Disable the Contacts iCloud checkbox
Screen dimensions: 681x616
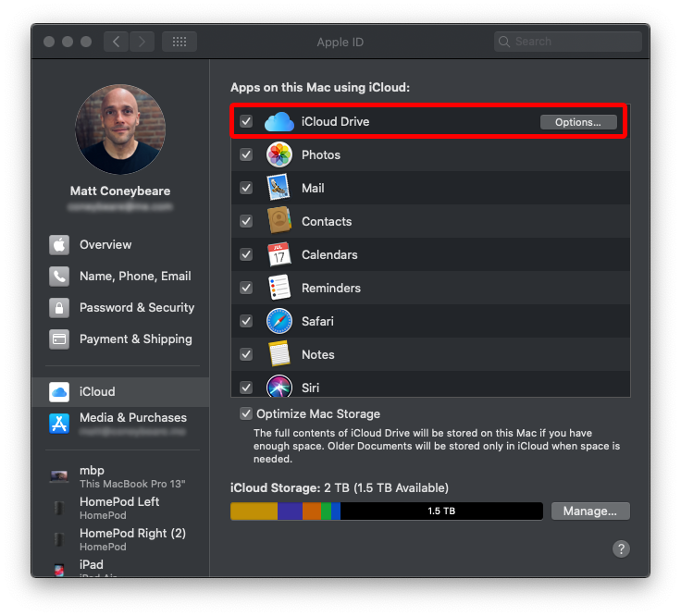coord(246,222)
